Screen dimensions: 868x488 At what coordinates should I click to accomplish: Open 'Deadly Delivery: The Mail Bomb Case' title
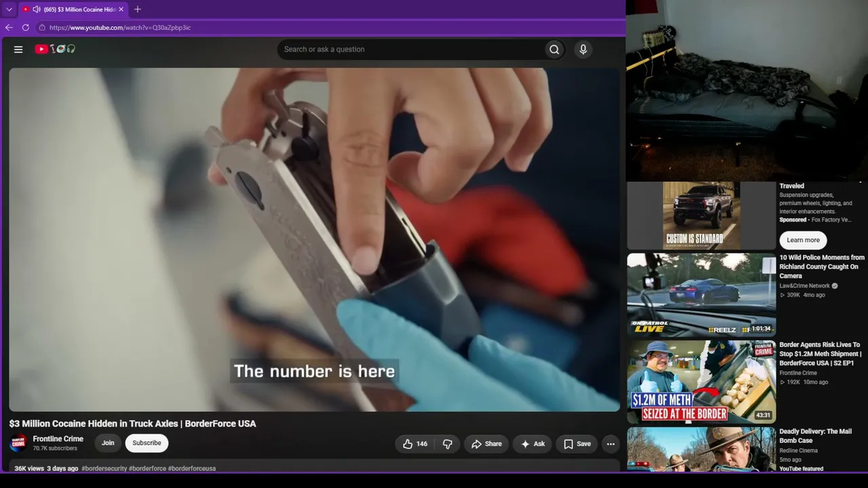(x=816, y=436)
